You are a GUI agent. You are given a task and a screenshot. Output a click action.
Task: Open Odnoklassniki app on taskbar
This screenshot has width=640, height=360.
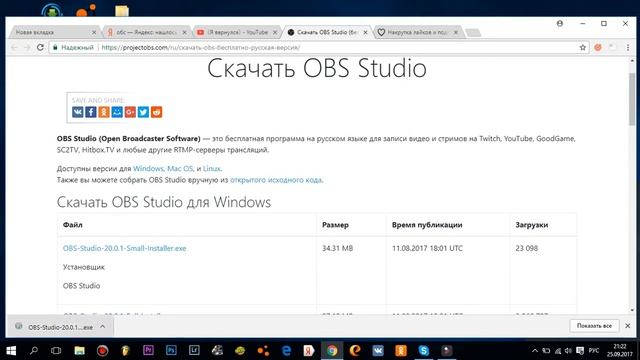pos(401,350)
